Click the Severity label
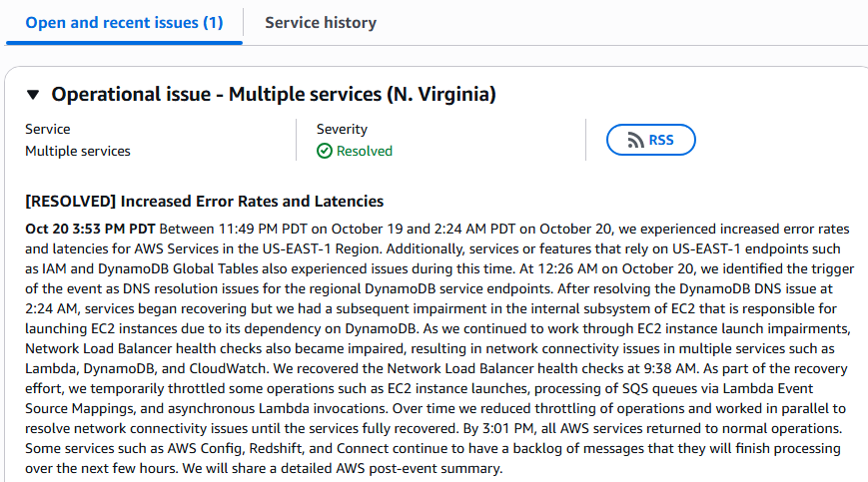868x482 pixels. click(x=342, y=129)
